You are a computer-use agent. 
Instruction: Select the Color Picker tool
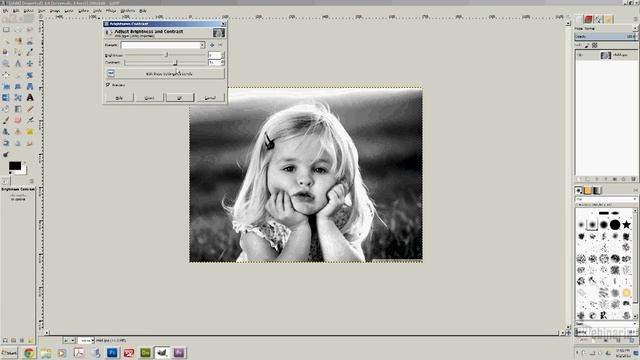[x=30, y=52]
